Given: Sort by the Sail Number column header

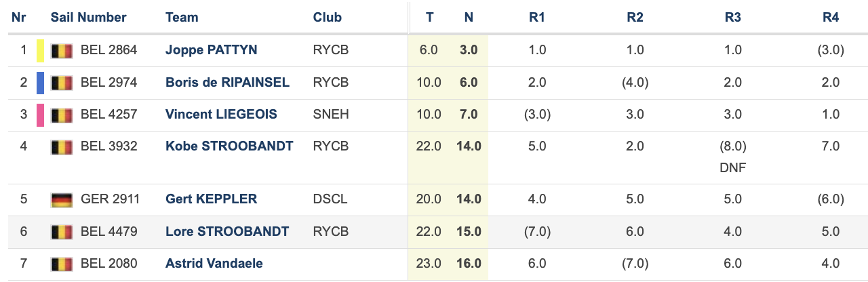Looking at the screenshot, I should (x=88, y=18).
